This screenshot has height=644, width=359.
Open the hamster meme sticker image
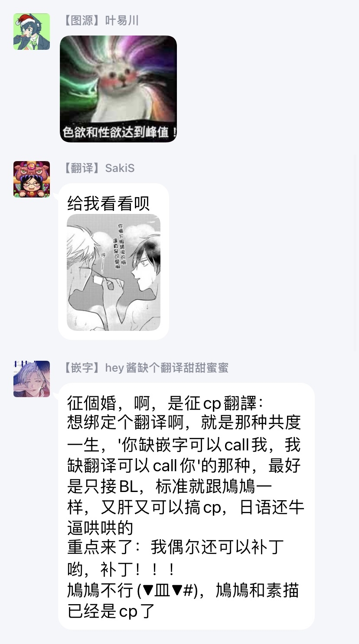coord(118,89)
